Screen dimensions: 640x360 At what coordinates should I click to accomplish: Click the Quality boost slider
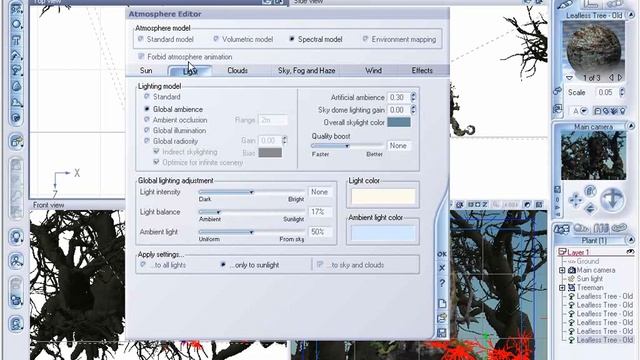[347, 146]
